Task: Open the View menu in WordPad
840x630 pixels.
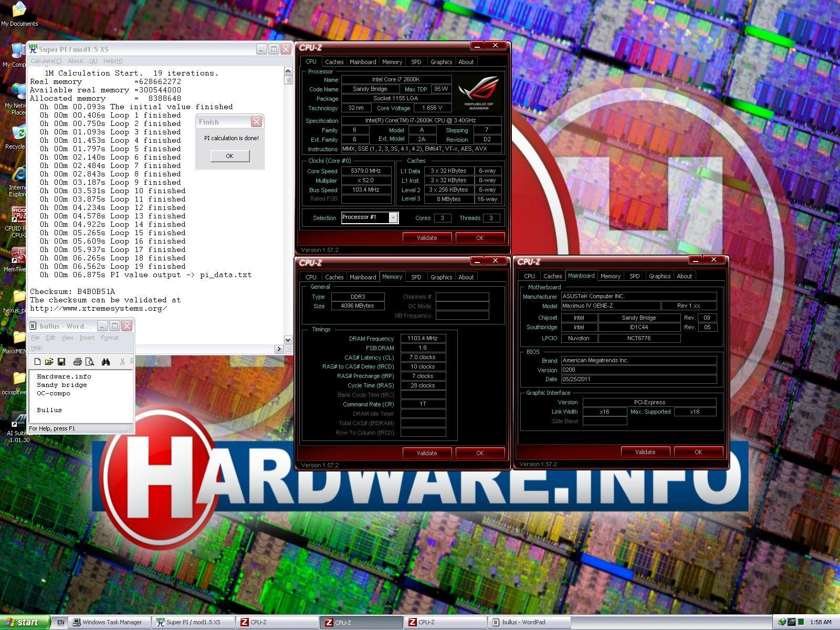Action: tap(67, 338)
